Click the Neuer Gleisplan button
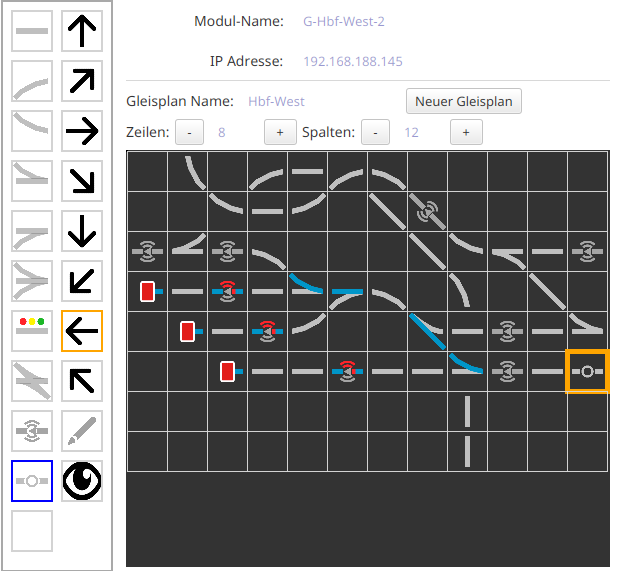Screen dimensions: 618x571 (x=463, y=101)
